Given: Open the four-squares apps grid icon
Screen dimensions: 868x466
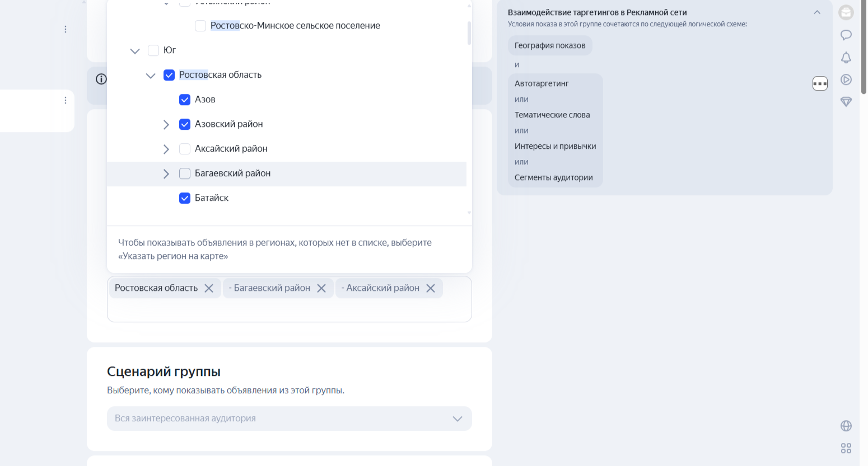Looking at the screenshot, I should (x=846, y=448).
